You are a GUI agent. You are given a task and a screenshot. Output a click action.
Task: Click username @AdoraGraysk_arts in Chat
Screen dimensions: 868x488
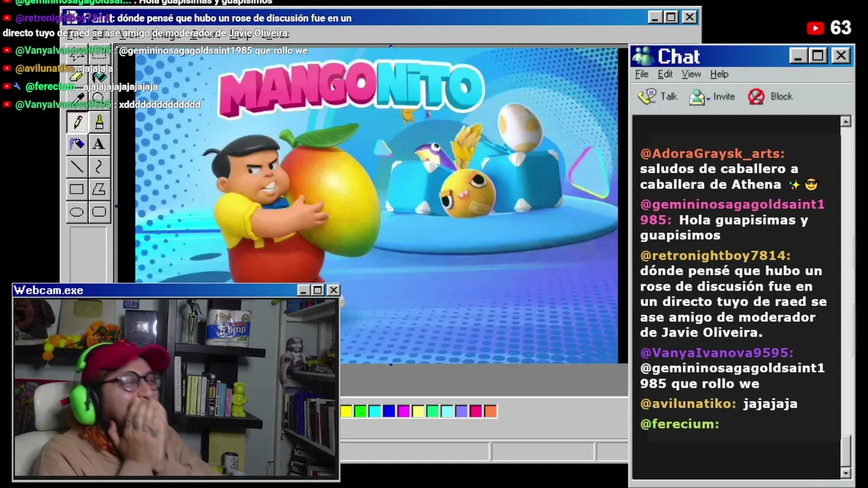pyautogui.click(x=712, y=154)
